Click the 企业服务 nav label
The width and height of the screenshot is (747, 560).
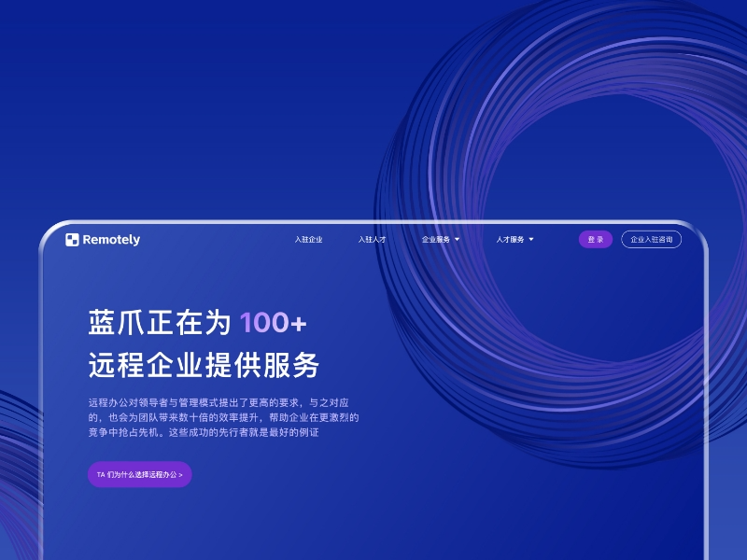tap(435, 239)
